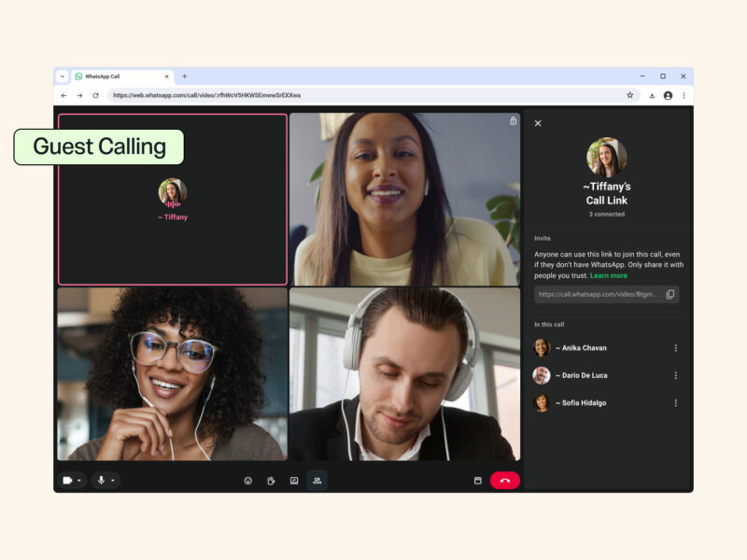
Task: Open the Learn more link
Action: click(x=609, y=275)
